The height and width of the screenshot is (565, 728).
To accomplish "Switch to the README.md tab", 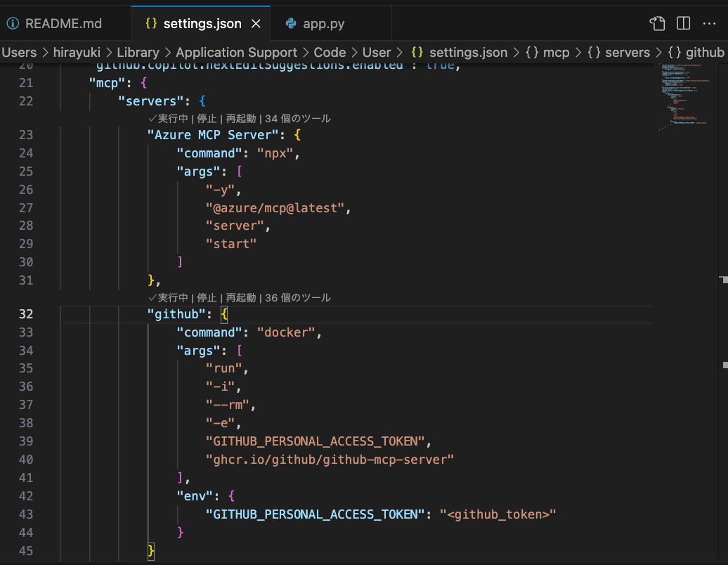I will point(64,24).
